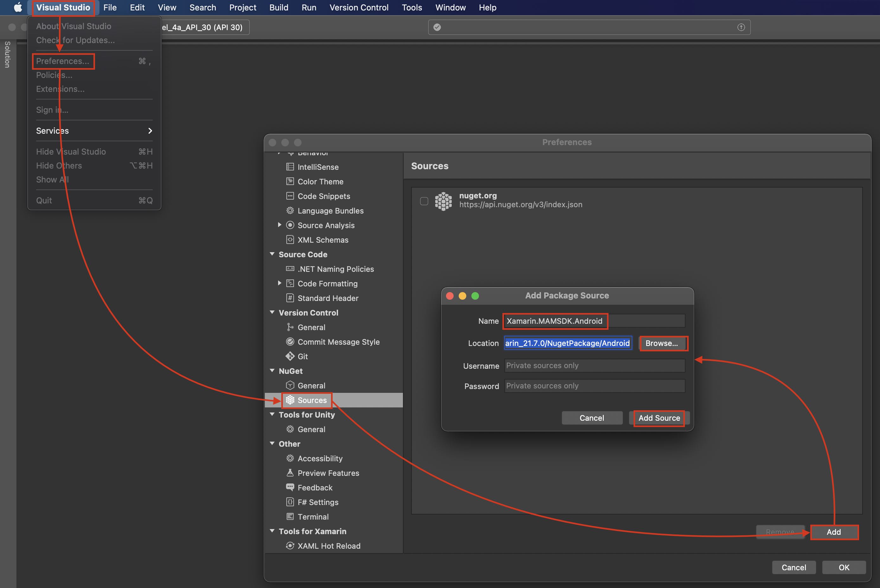This screenshot has height=588, width=880.
Task: Click the nuget.org package source icon
Action: click(x=443, y=201)
